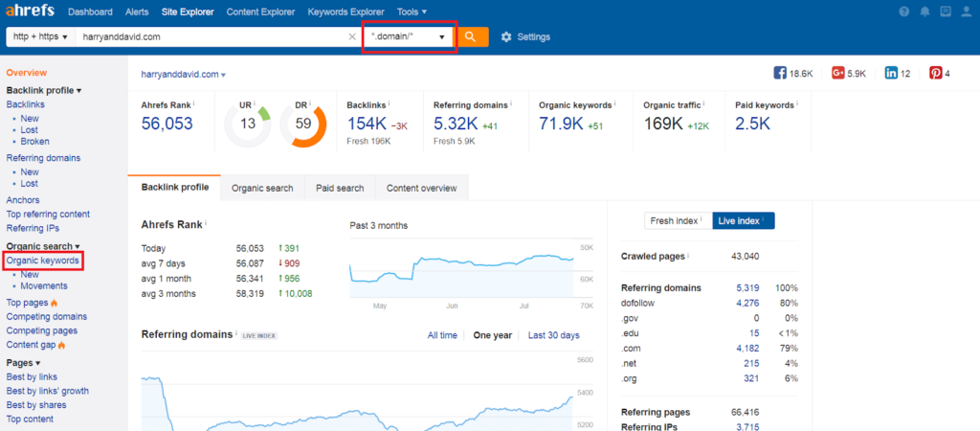Switch to Fresh index
The width and height of the screenshot is (980, 431).
pyautogui.click(x=679, y=221)
